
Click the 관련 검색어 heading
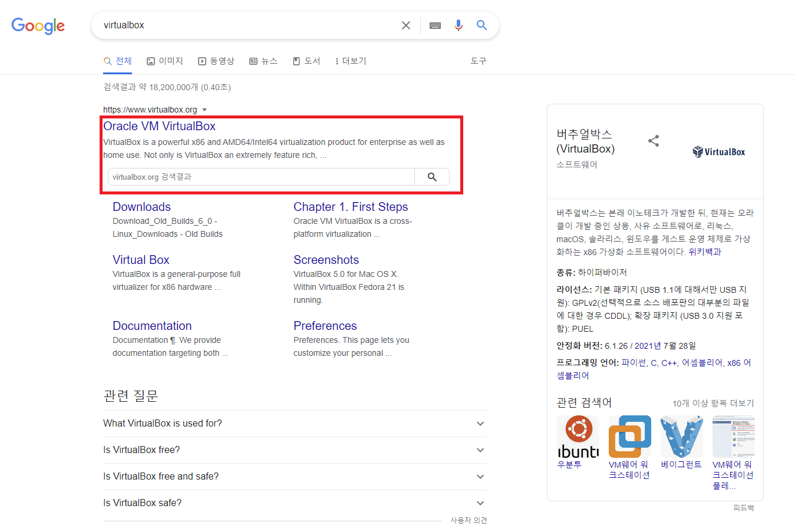(x=584, y=402)
